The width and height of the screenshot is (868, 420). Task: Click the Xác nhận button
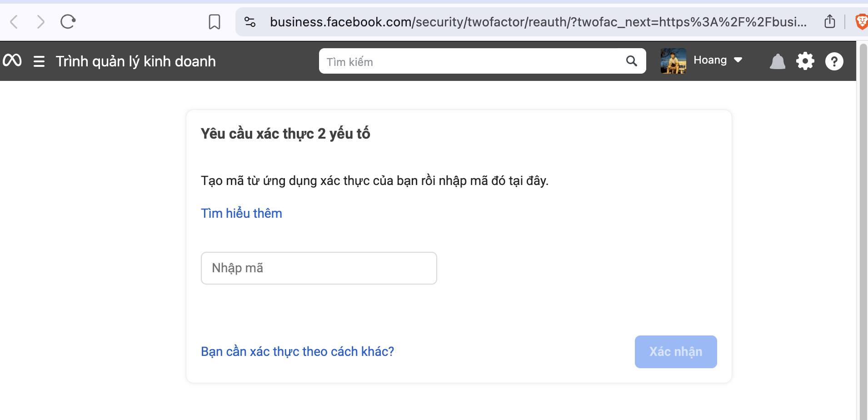676,352
